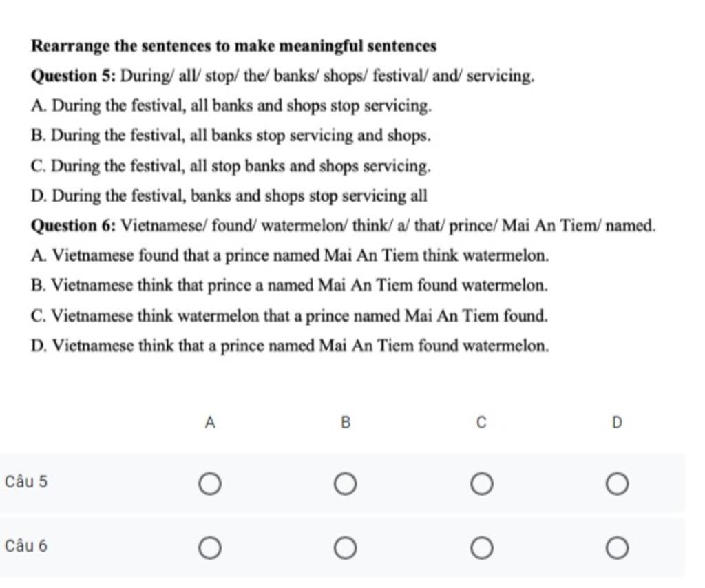
Task: Click the column header D
Action: (x=618, y=423)
